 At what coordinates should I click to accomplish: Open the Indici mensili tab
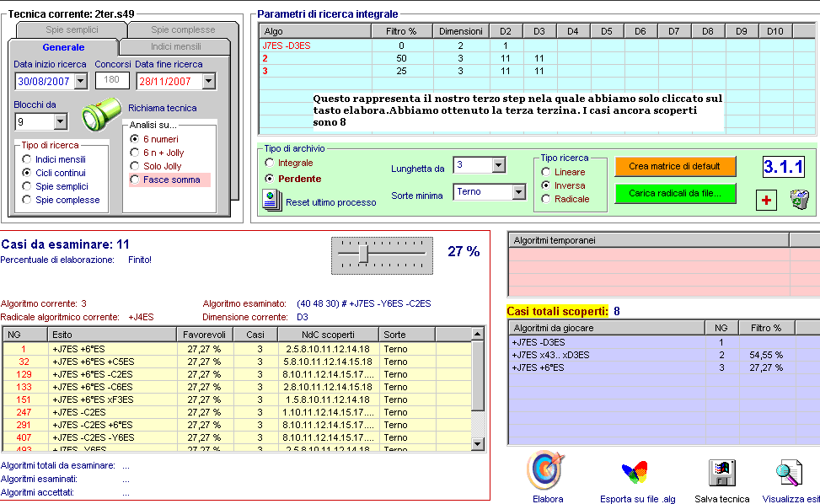(x=175, y=46)
